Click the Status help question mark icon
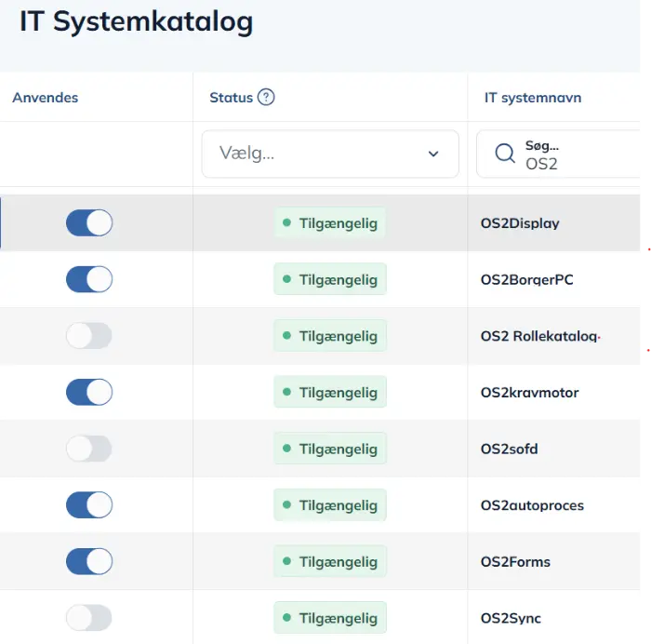Screen dimensions: 651x644 pyautogui.click(x=266, y=97)
